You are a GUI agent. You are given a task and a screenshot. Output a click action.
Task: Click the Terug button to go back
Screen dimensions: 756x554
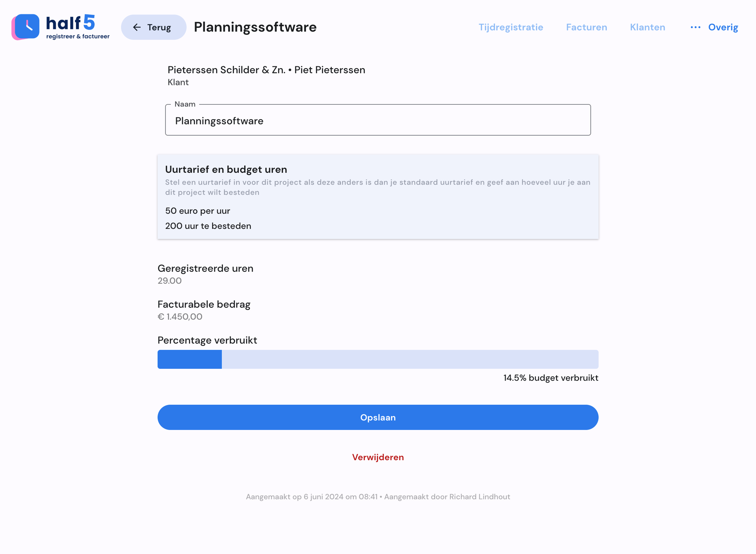pos(153,27)
